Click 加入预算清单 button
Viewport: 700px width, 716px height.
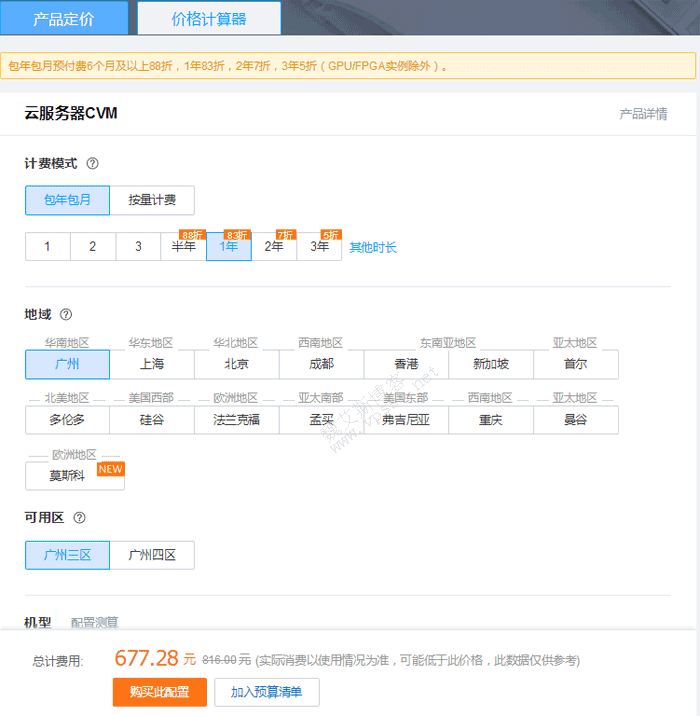267,692
